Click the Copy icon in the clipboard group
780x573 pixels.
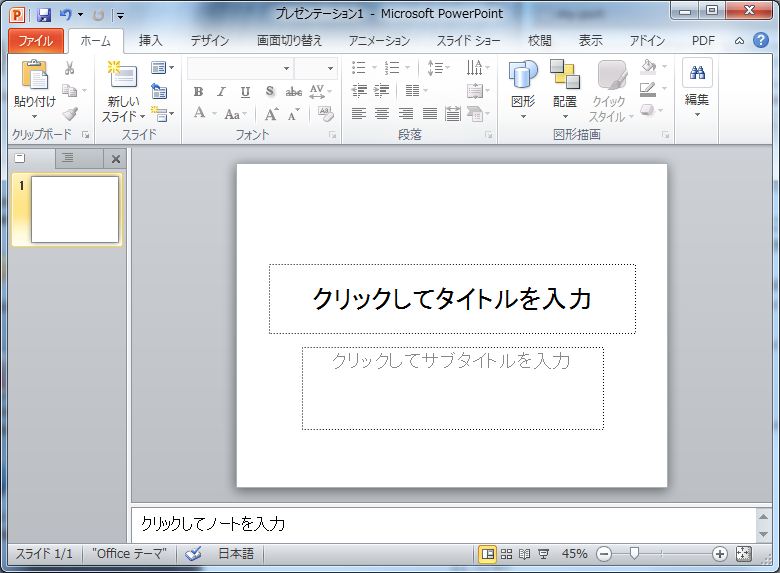click(70, 91)
